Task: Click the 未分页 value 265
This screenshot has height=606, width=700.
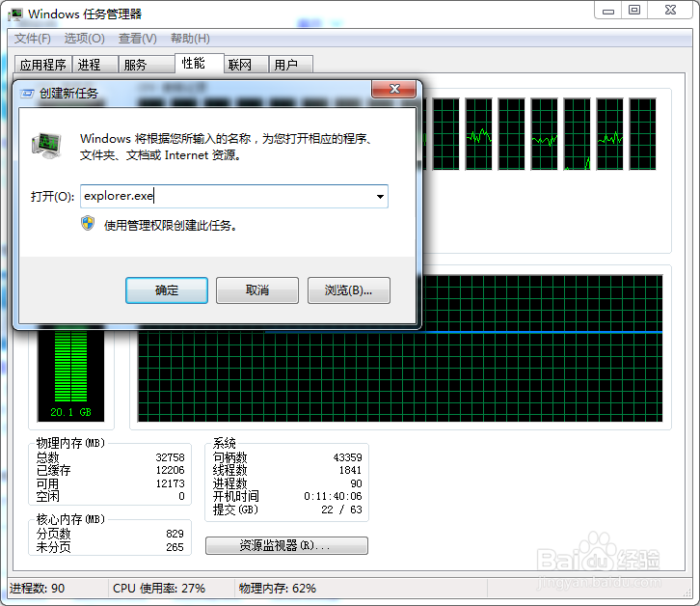Action: (175, 547)
